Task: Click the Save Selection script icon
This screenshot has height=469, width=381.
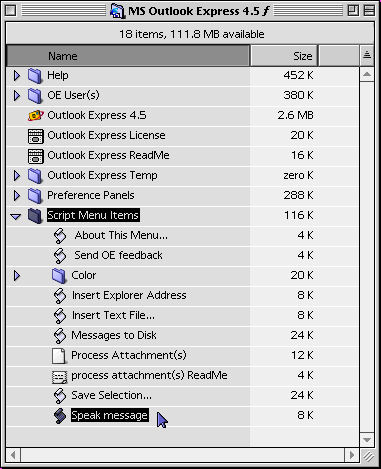Action: point(60,396)
